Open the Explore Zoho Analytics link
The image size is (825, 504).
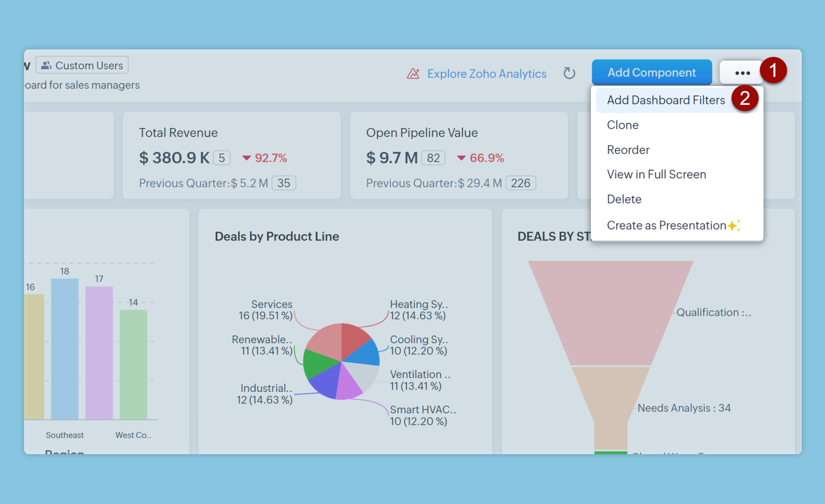(486, 74)
